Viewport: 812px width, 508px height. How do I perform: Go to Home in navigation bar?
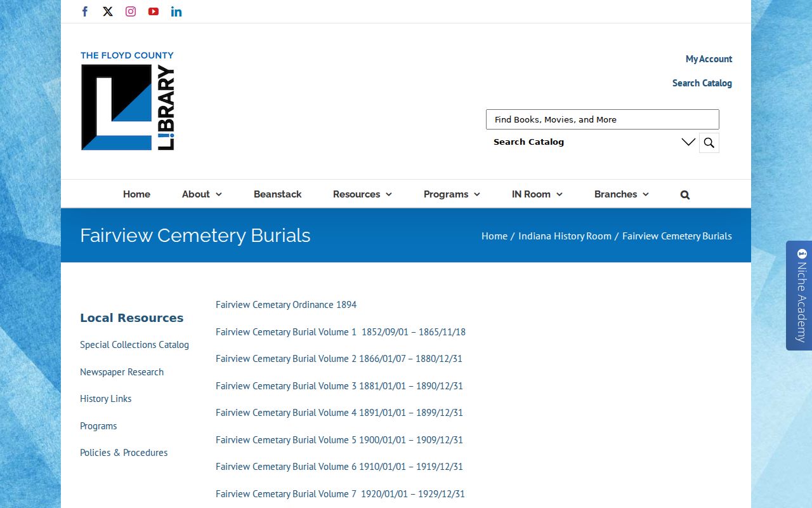[136, 194]
